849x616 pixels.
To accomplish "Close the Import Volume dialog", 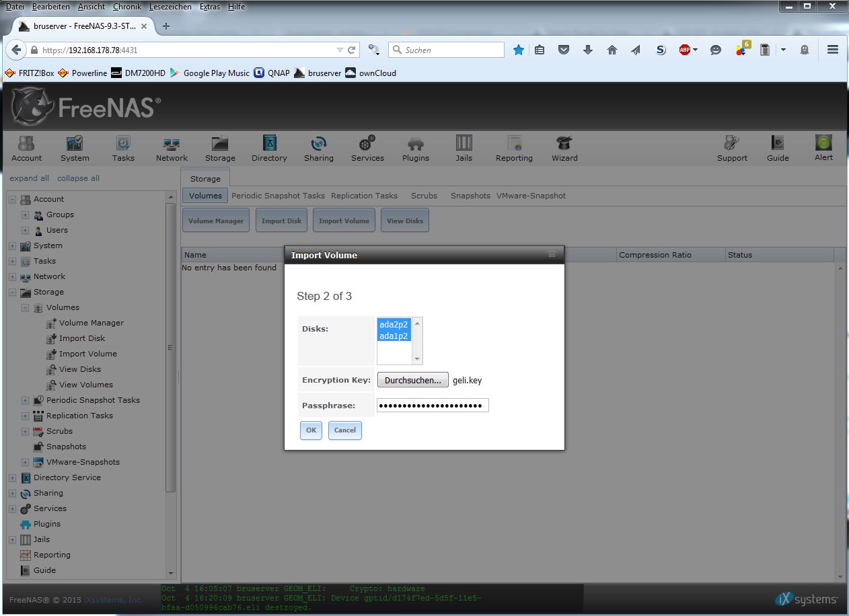I will (x=552, y=254).
